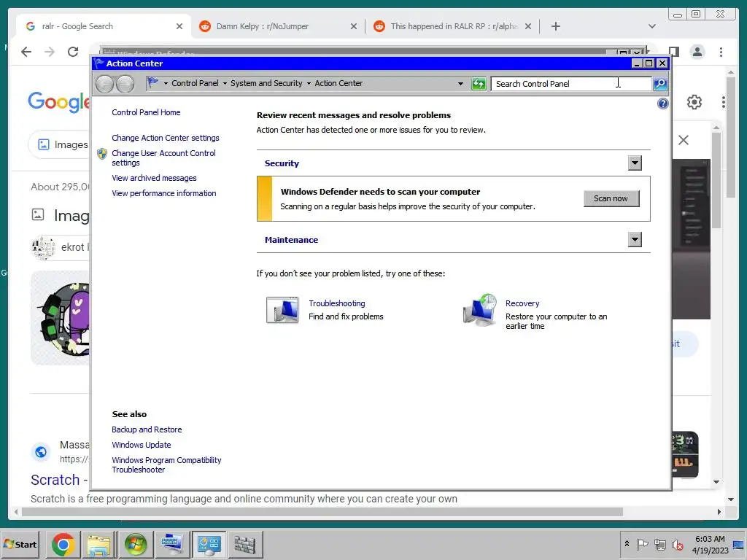Click the green refresh icon in address bar
747x560 pixels.
479,84
